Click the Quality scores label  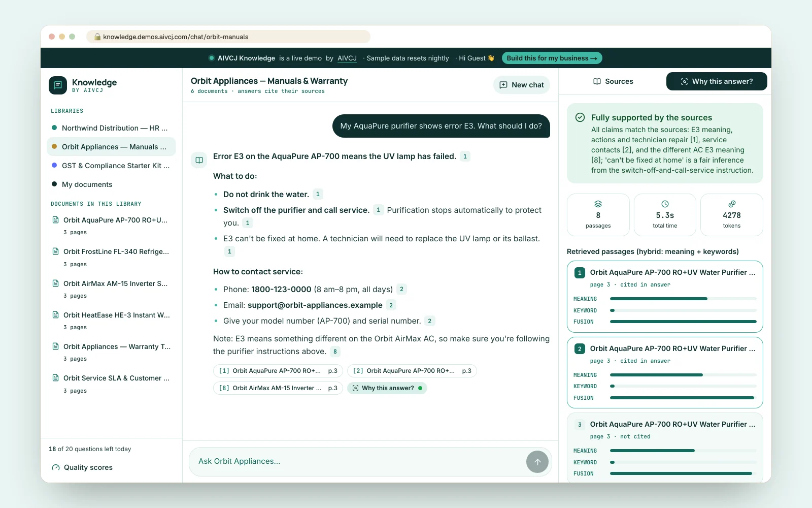[88, 467]
